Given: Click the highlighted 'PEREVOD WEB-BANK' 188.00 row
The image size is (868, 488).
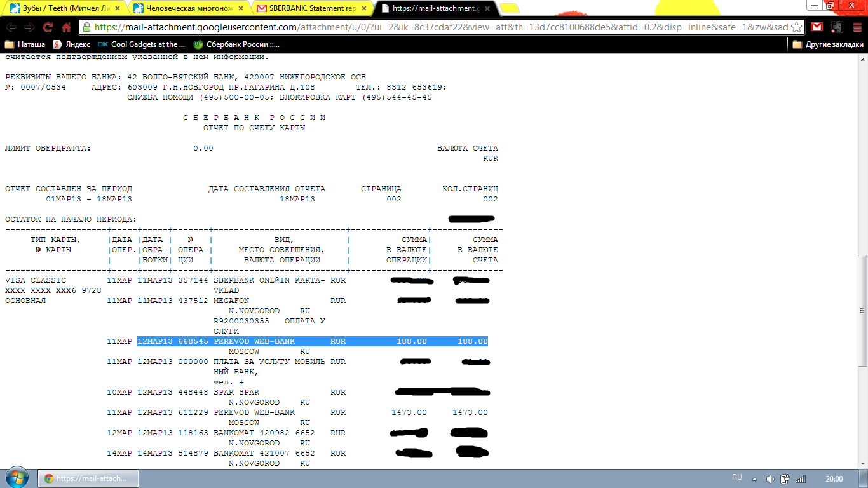Looking at the screenshot, I should [313, 341].
